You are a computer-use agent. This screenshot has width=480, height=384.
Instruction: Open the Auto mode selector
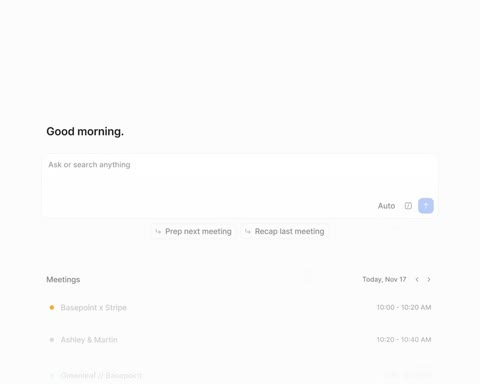[x=386, y=206]
